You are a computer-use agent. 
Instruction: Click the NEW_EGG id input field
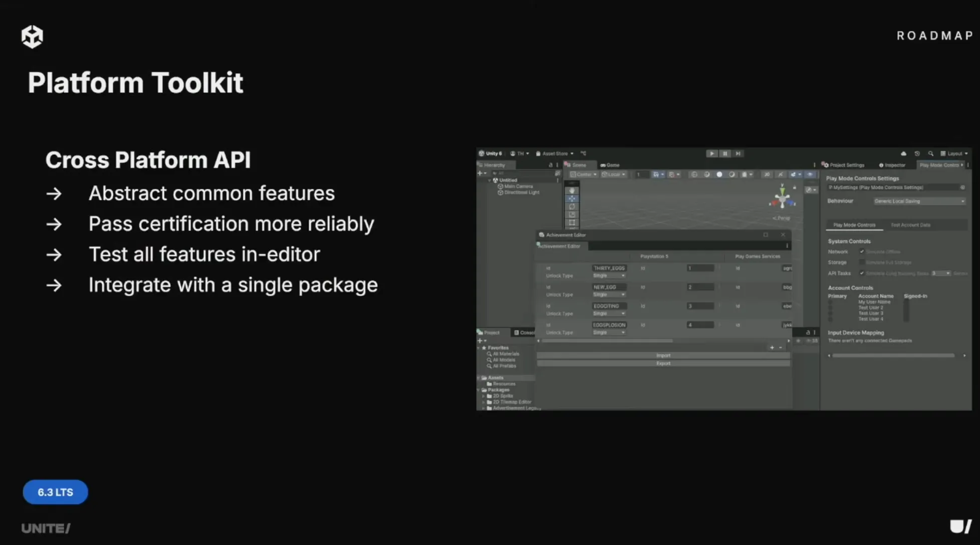pos(609,287)
